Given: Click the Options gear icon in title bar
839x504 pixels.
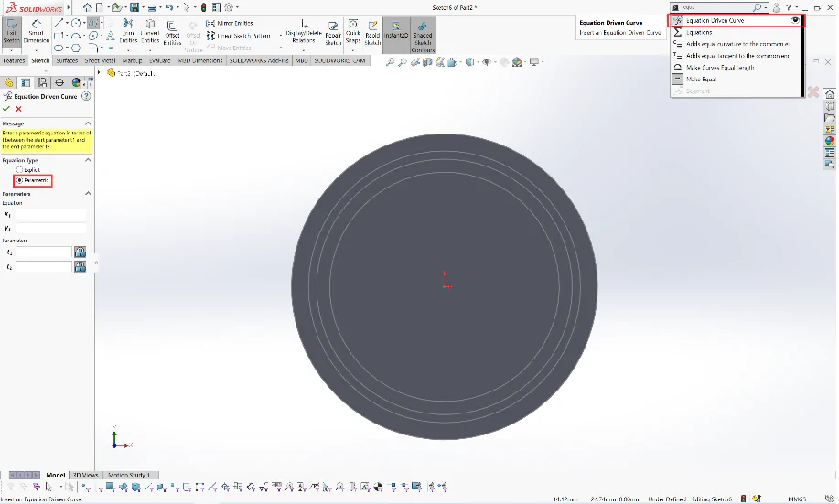Looking at the screenshot, I should click(x=229, y=7).
